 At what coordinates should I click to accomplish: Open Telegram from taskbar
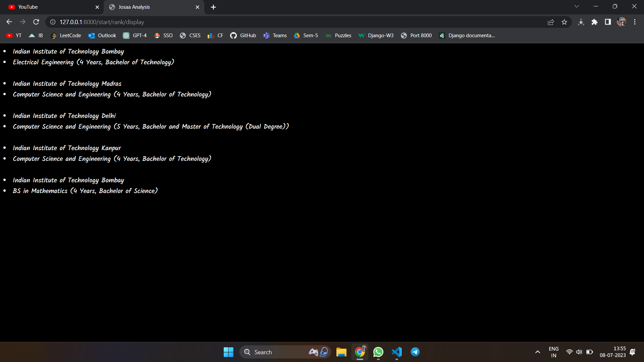[415, 352]
